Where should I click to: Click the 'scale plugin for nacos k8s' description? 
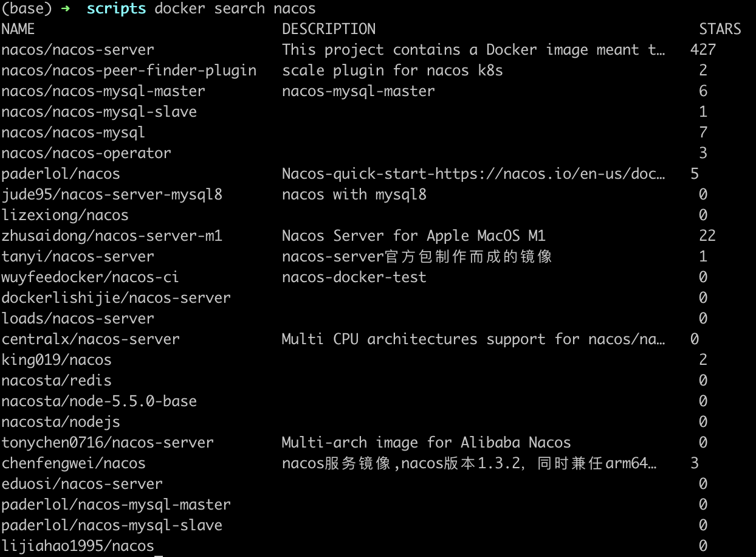393,71
